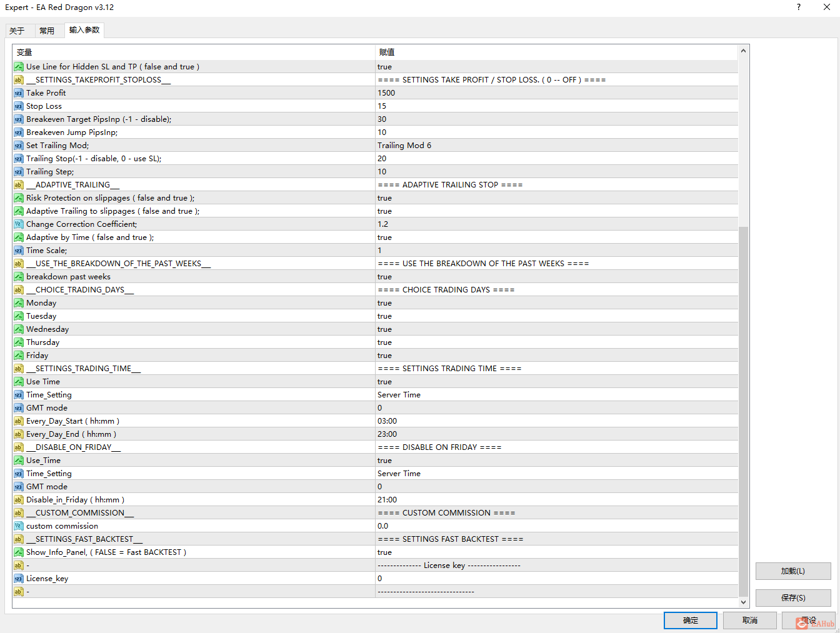Select the Breakeven Target value 30

tap(382, 119)
